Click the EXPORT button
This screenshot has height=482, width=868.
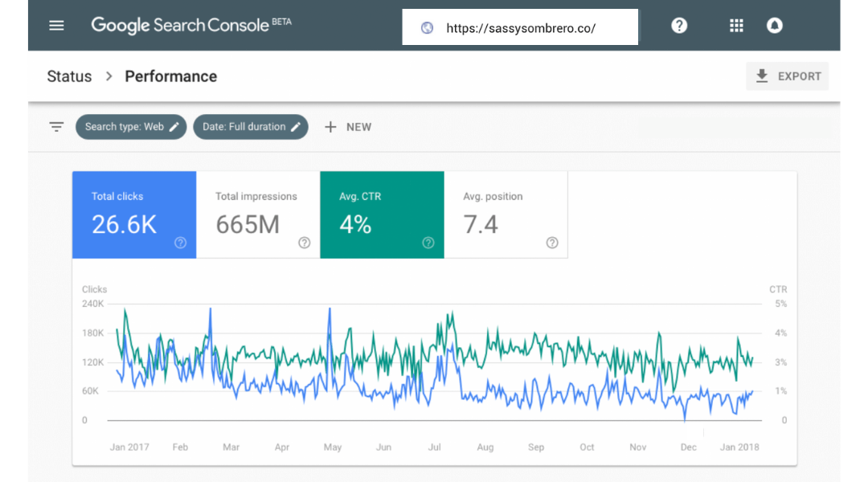788,76
